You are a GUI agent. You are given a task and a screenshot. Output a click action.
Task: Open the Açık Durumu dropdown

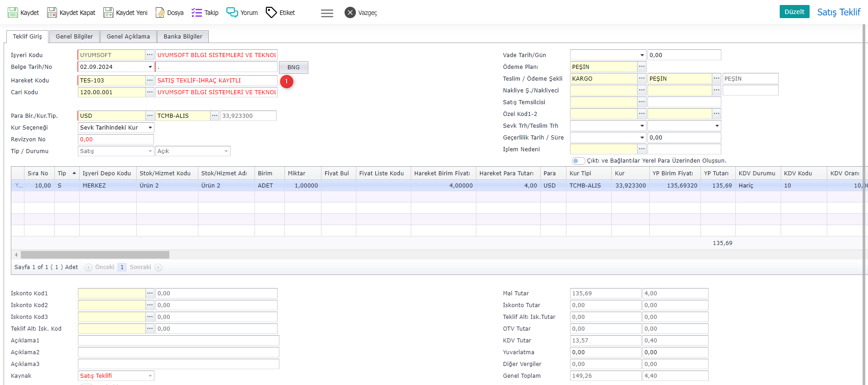[226, 151]
